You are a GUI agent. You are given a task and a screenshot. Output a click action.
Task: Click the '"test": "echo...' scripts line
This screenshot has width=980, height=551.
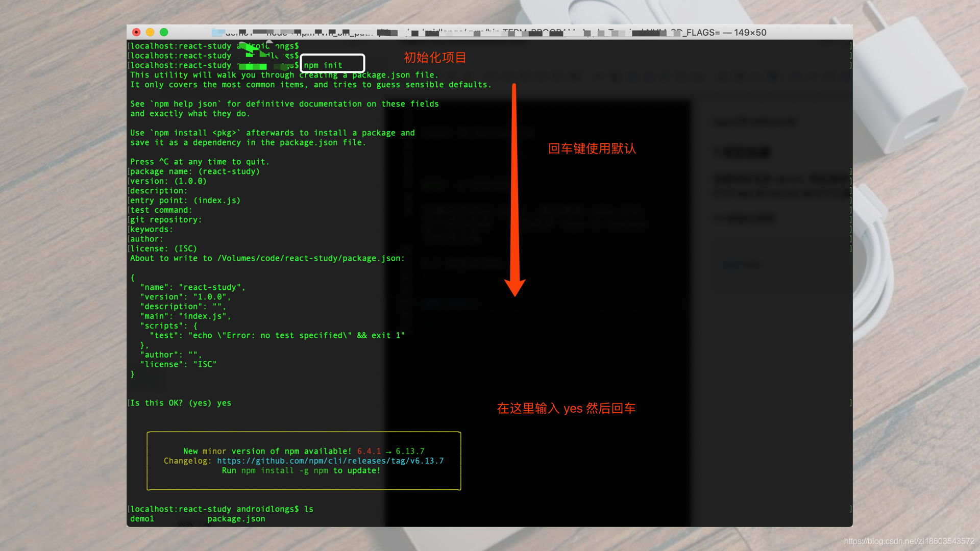click(277, 336)
